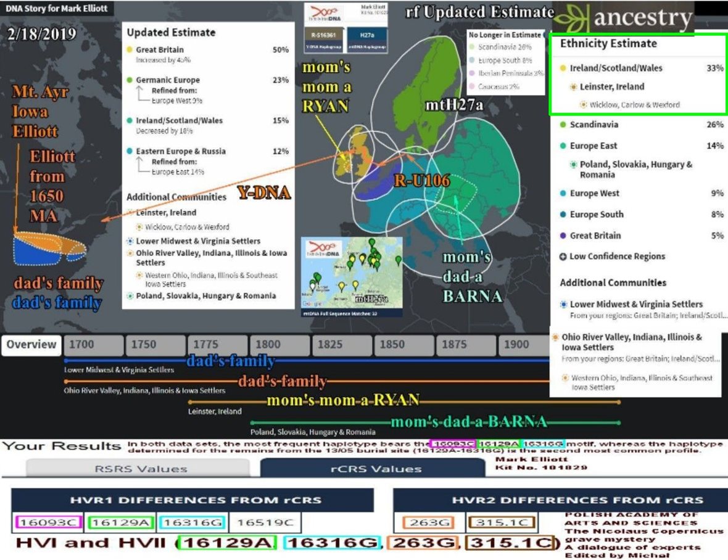Image resolution: width=728 pixels, height=560 pixels.
Task: Click the plus icon beside Low Confidence Regions
Action: point(563,257)
